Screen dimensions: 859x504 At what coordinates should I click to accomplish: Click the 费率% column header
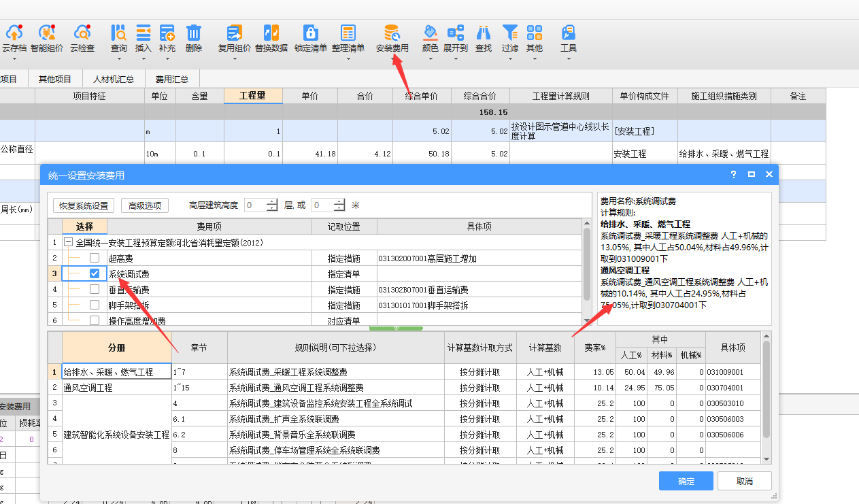tap(595, 348)
